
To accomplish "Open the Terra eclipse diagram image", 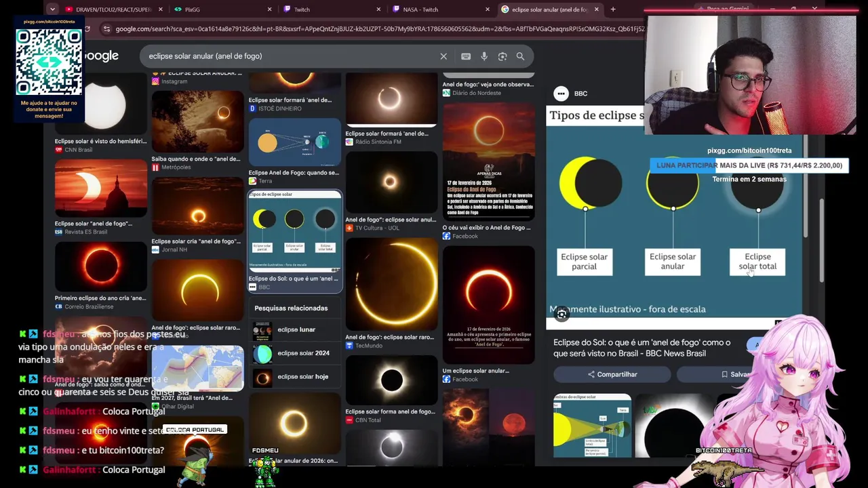I will (x=295, y=143).
